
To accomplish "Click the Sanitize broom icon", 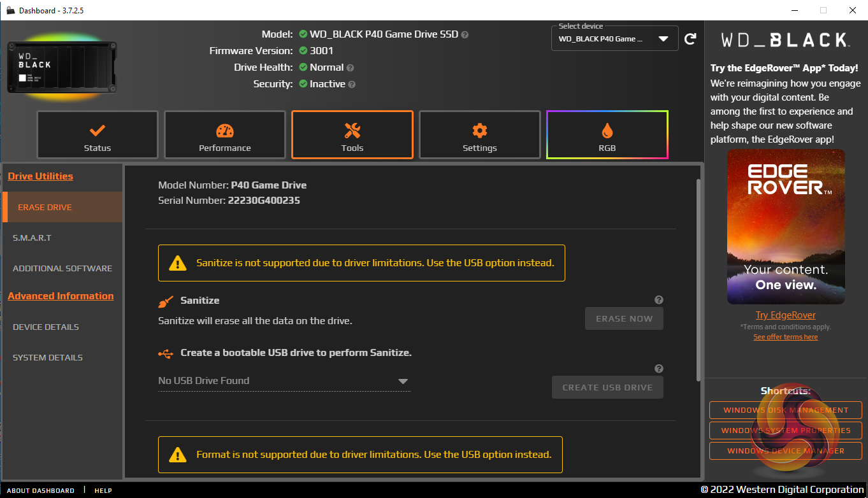I will [166, 301].
